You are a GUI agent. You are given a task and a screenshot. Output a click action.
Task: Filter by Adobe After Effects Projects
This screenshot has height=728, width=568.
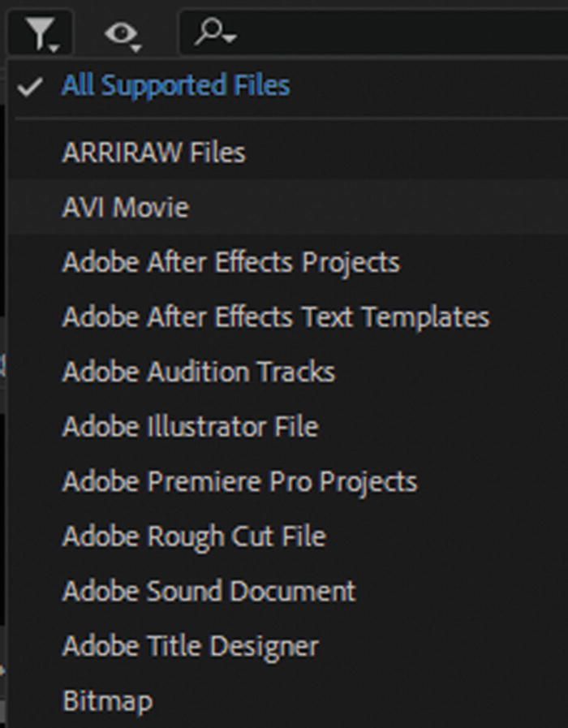coord(230,262)
